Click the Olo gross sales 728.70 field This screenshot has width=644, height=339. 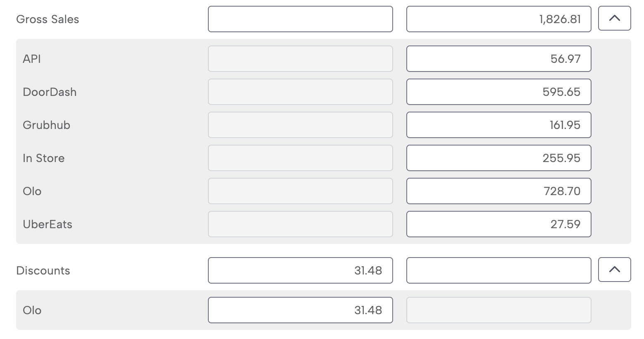[x=499, y=191]
